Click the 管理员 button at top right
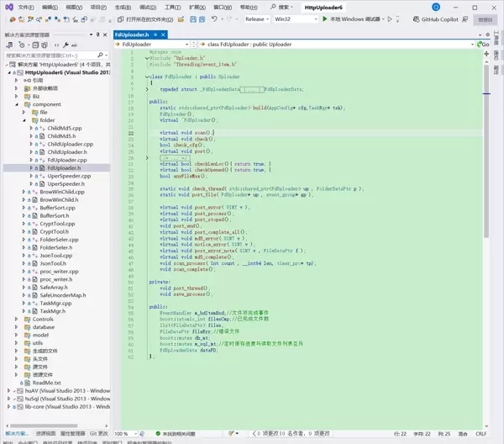 (485, 18)
